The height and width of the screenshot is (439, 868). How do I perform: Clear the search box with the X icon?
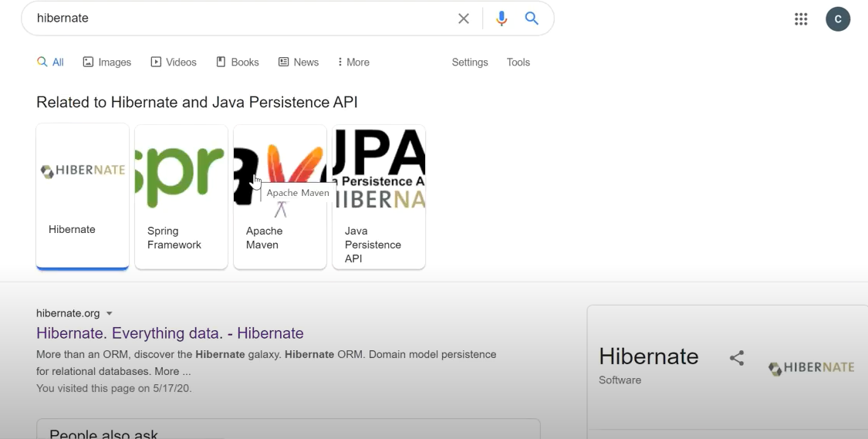(464, 19)
